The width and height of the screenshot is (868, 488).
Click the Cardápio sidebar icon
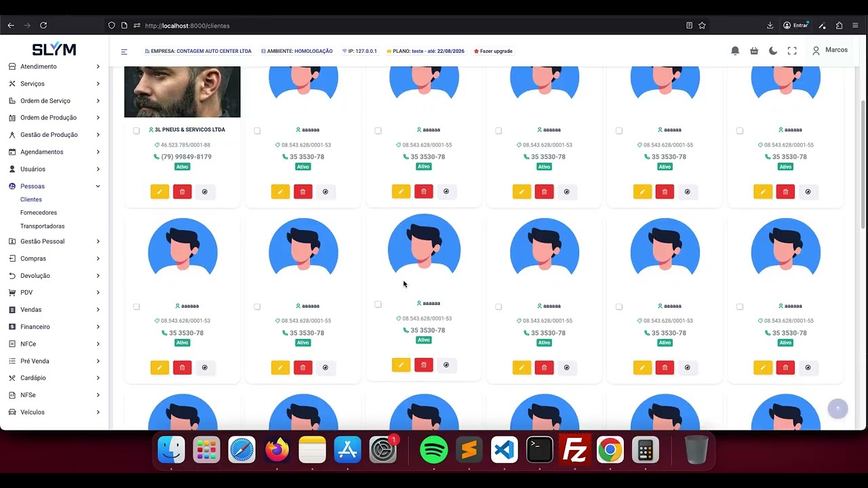[x=12, y=378]
